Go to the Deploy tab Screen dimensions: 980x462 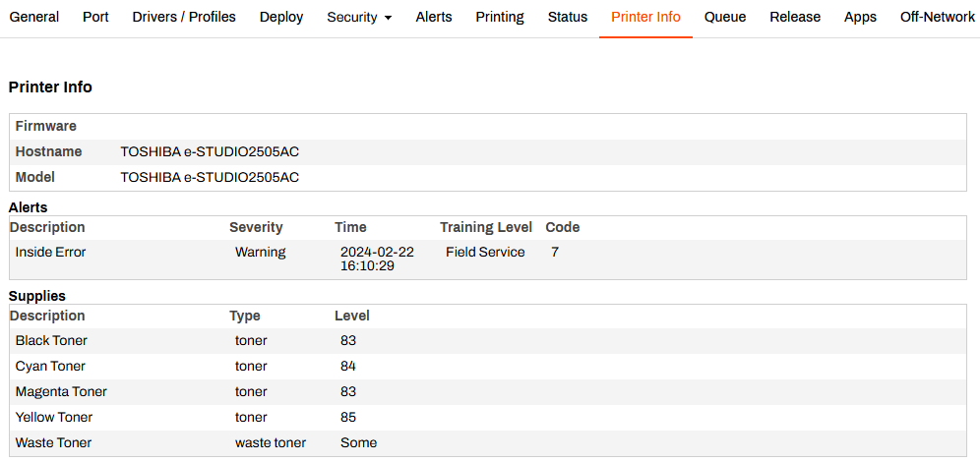coord(281,18)
